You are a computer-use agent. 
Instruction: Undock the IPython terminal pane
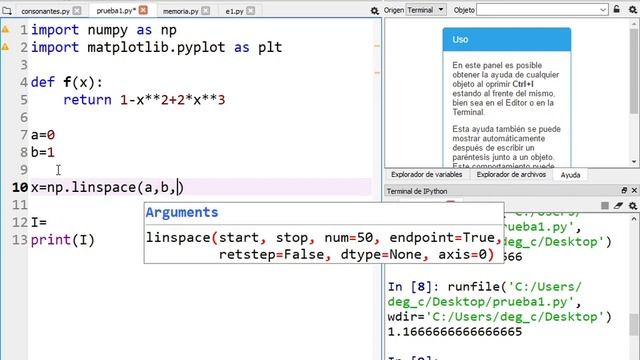pyautogui.click(x=624, y=191)
